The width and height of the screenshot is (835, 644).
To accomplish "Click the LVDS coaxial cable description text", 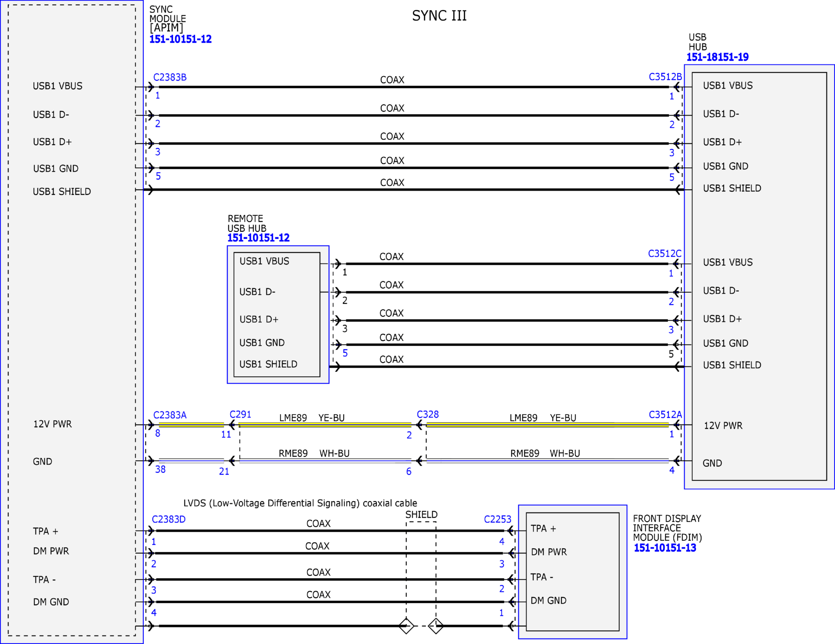I will click(x=300, y=503).
